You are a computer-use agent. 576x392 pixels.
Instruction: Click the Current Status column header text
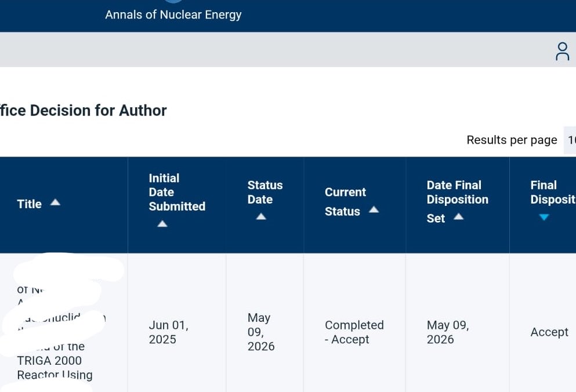(x=345, y=202)
